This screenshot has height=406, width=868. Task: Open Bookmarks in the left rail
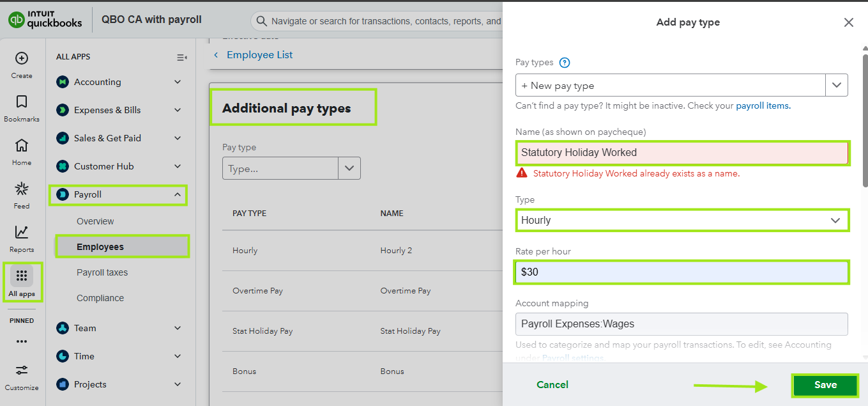(x=22, y=102)
